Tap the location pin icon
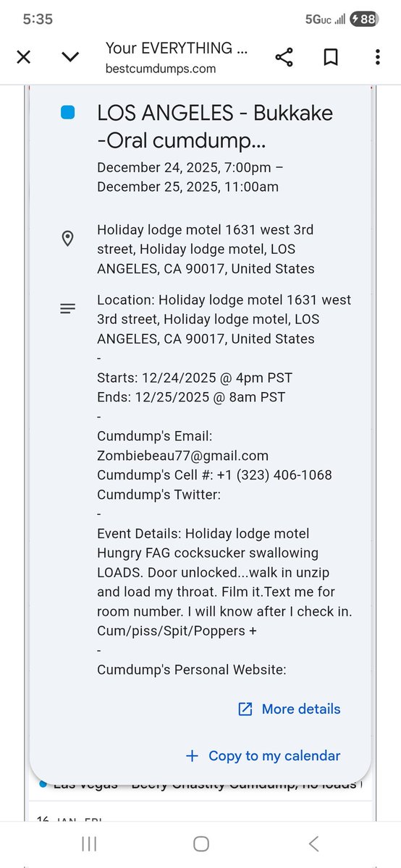Image resolution: width=401 pixels, height=868 pixels. [x=67, y=239]
